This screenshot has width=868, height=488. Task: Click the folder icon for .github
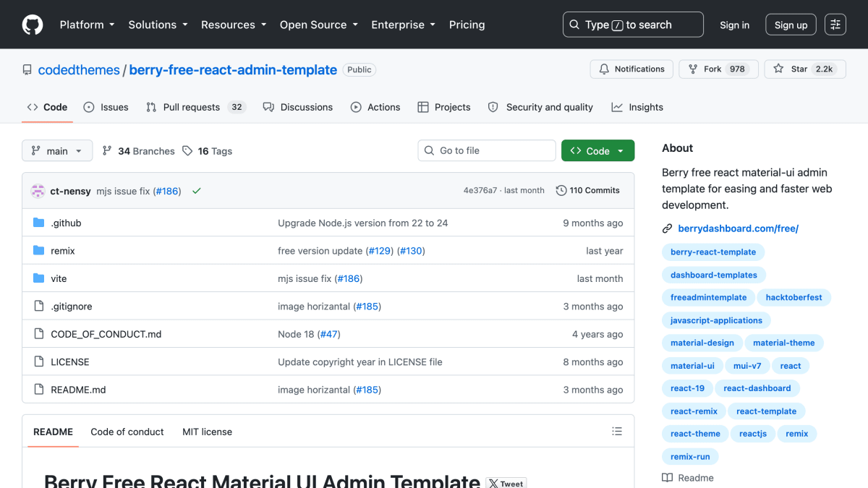[39, 223]
